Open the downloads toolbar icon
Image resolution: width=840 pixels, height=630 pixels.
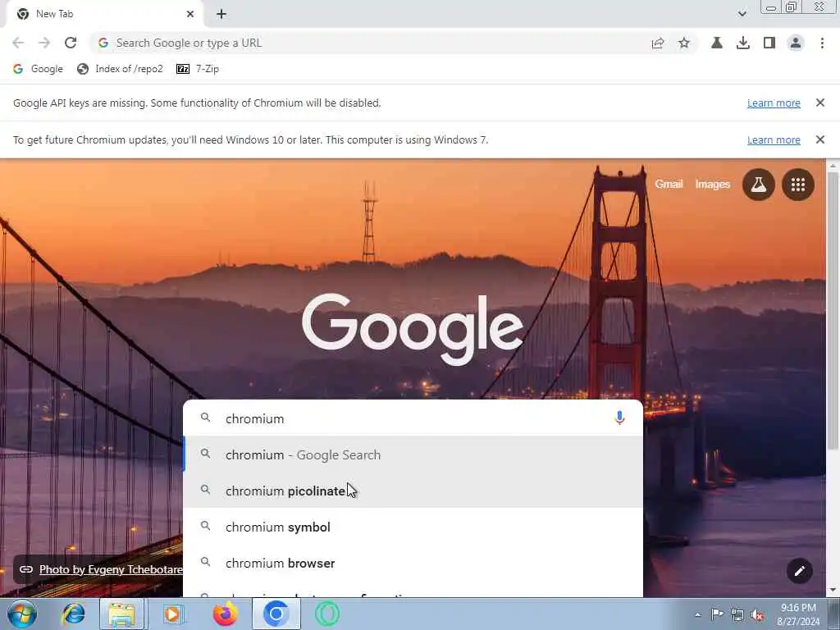pyautogui.click(x=742, y=43)
